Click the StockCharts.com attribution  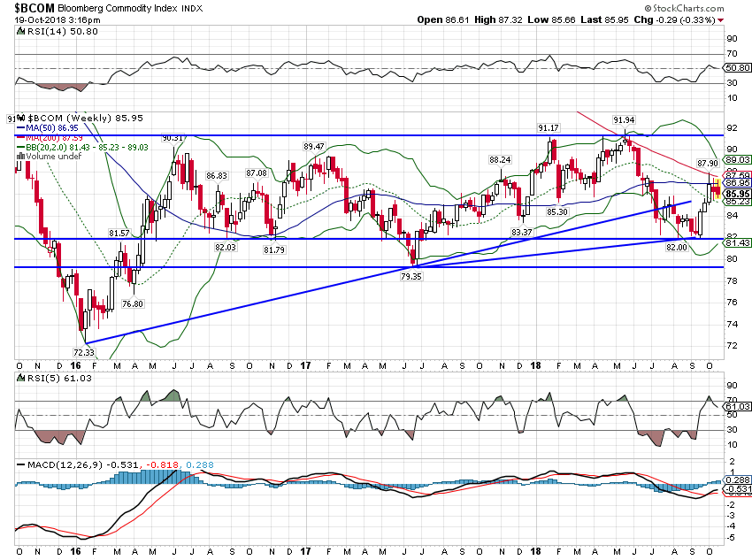[684, 8]
